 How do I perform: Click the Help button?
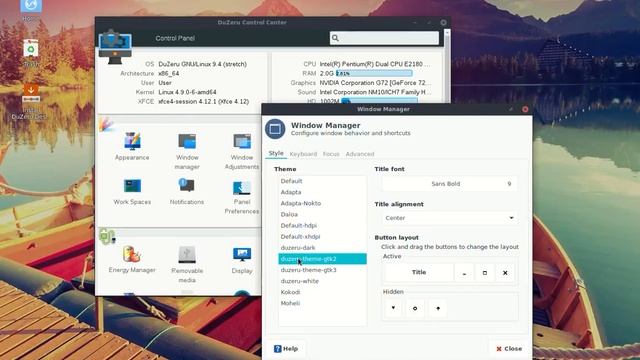(286, 349)
